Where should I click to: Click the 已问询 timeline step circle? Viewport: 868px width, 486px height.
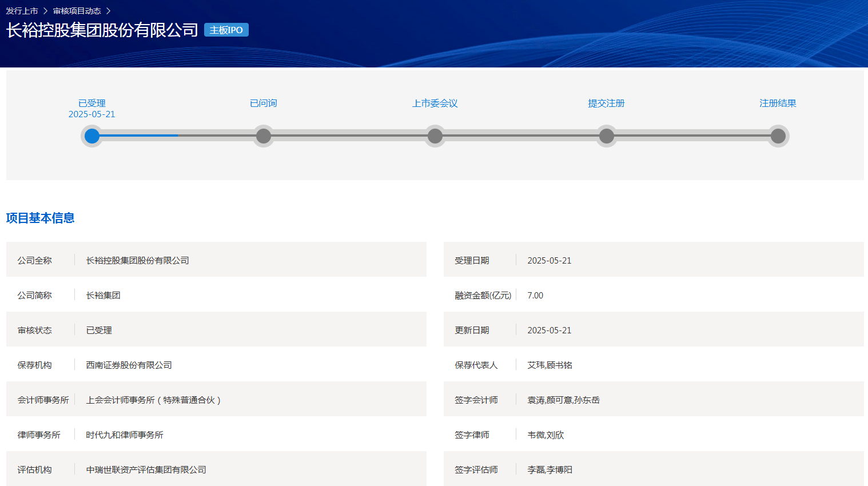coord(264,136)
